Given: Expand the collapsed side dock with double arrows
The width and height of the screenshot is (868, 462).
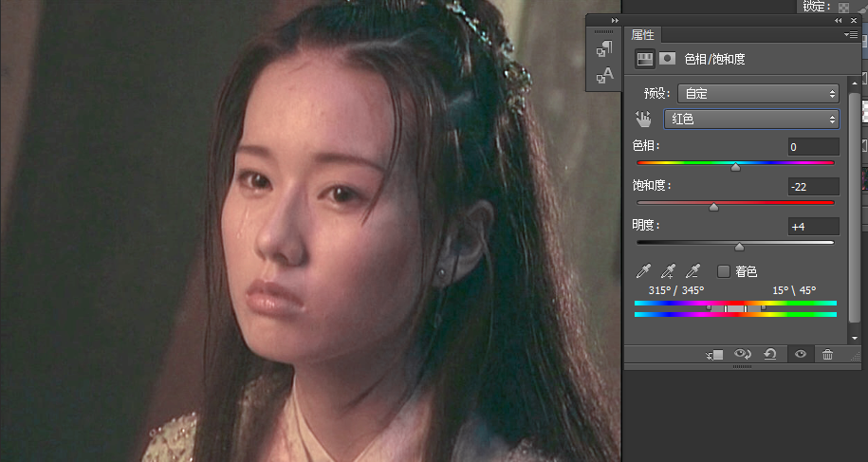Looking at the screenshot, I should 615,21.
